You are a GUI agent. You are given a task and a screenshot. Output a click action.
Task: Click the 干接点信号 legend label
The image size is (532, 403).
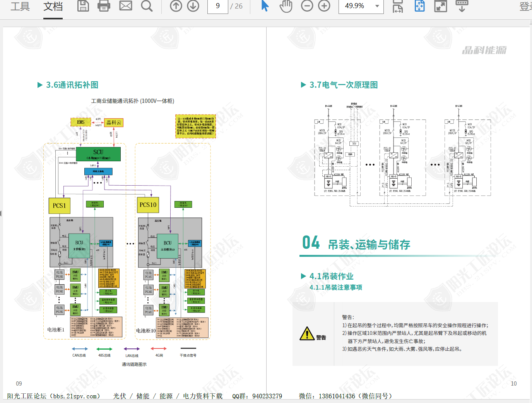pyautogui.click(x=188, y=355)
